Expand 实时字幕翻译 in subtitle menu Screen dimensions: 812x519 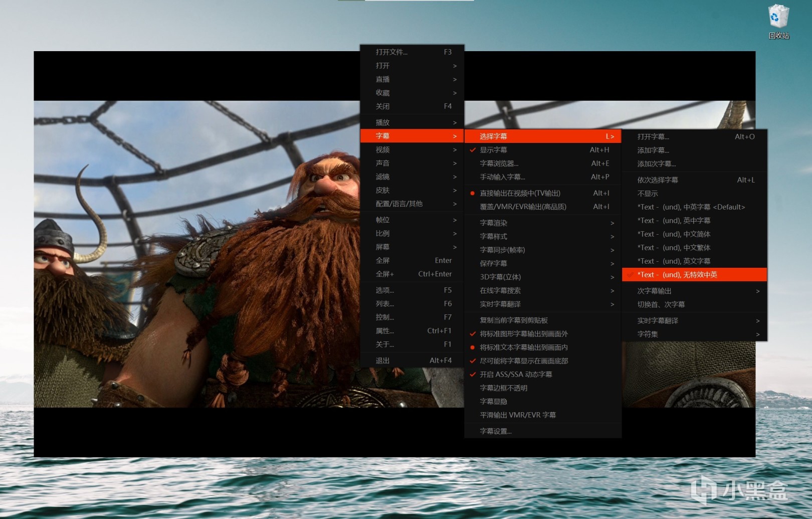point(543,304)
